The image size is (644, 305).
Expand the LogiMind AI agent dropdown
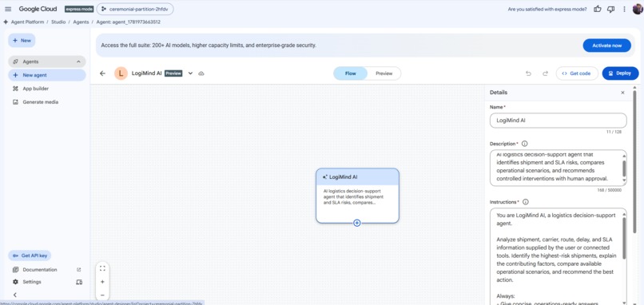[x=190, y=73]
